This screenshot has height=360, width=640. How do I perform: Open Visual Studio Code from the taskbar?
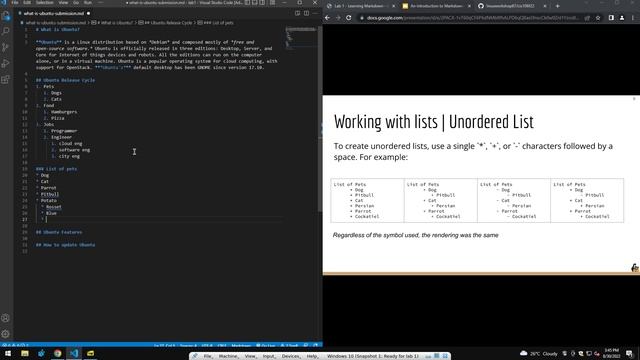coord(74,353)
